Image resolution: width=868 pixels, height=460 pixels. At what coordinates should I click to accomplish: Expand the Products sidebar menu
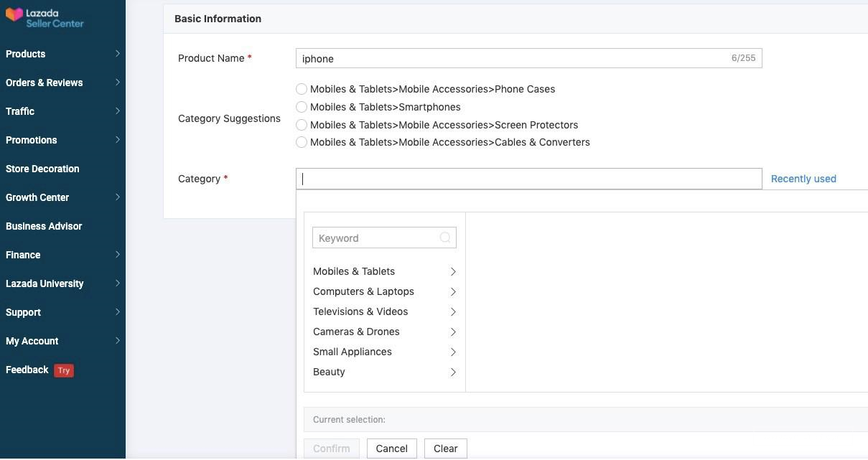tap(62, 54)
